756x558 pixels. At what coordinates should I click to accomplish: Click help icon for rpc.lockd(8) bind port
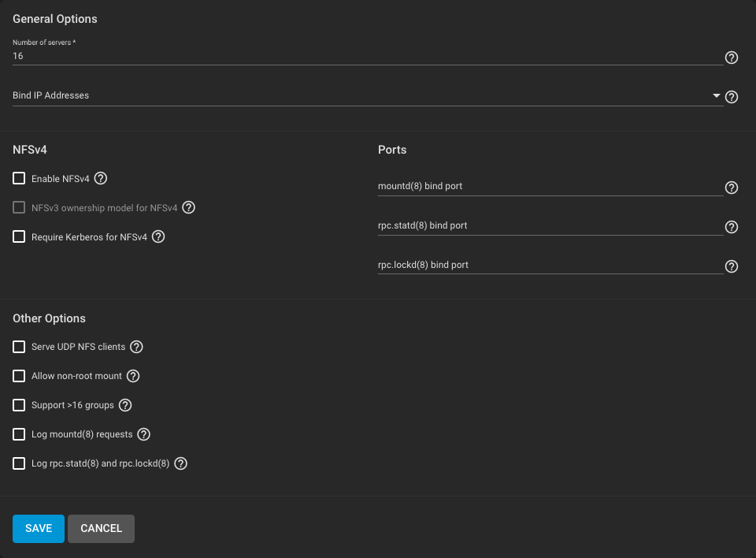(731, 266)
